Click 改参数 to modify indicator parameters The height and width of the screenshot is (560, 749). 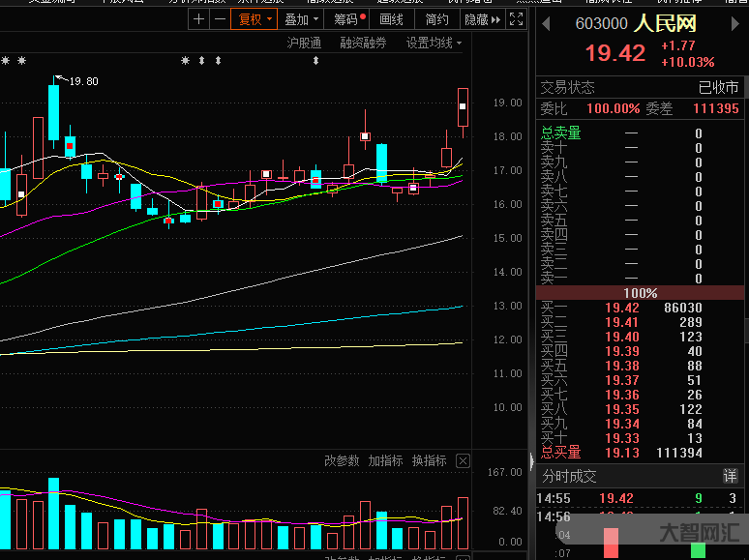(x=342, y=461)
